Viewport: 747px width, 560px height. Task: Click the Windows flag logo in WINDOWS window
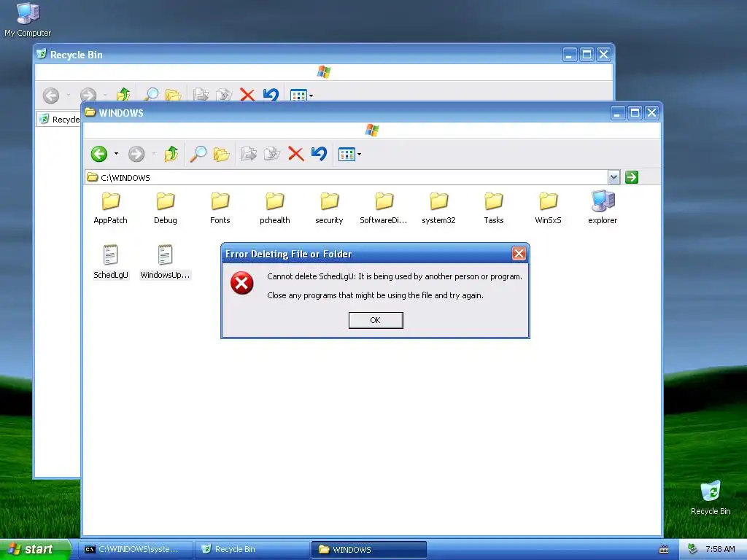[x=372, y=130]
